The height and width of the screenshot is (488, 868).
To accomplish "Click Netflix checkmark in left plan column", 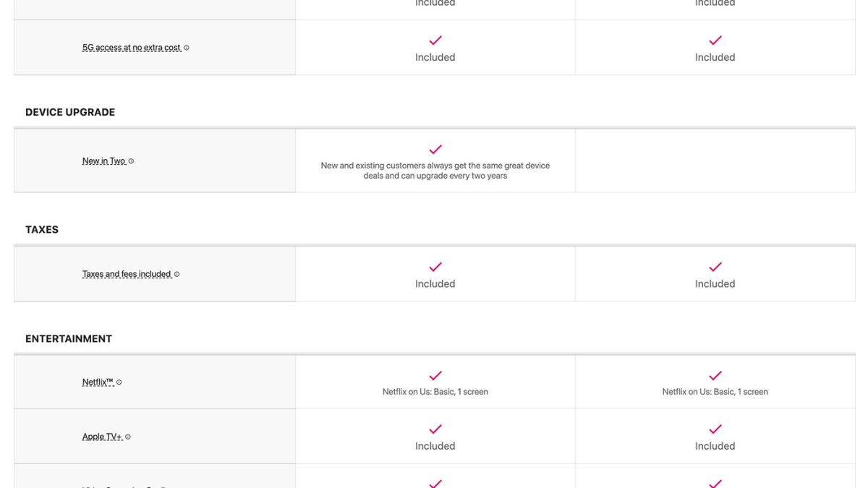I will click(x=435, y=376).
